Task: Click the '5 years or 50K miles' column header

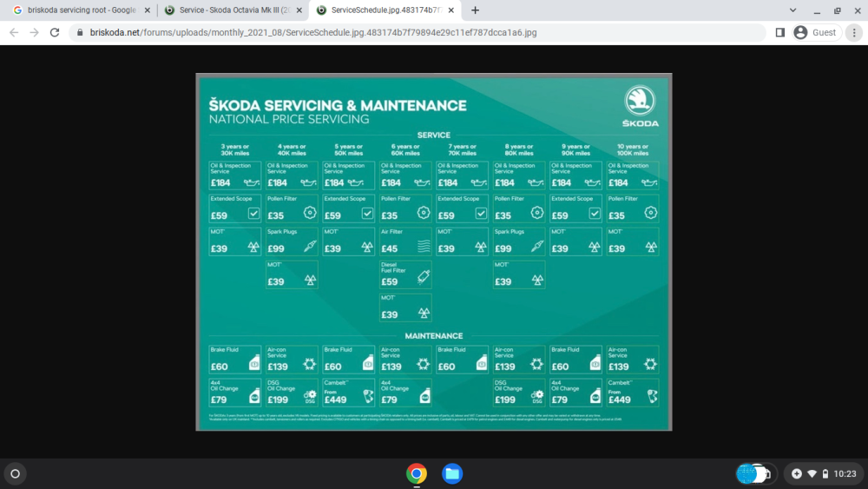Action: [x=348, y=149]
